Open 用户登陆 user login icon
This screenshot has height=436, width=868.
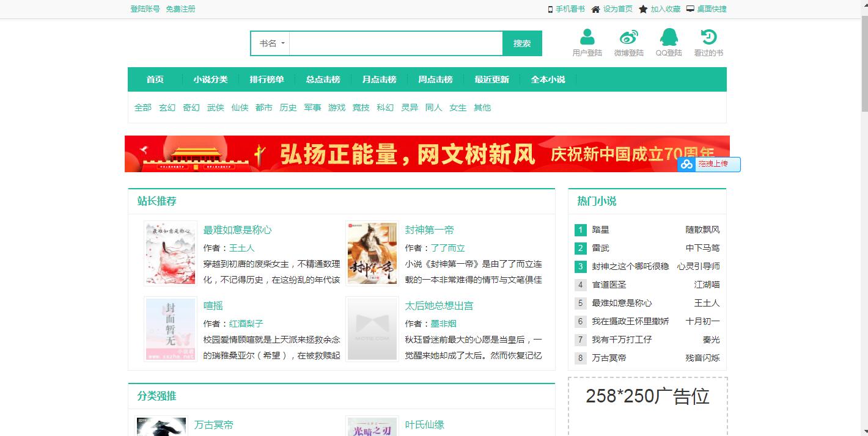pos(587,37)
